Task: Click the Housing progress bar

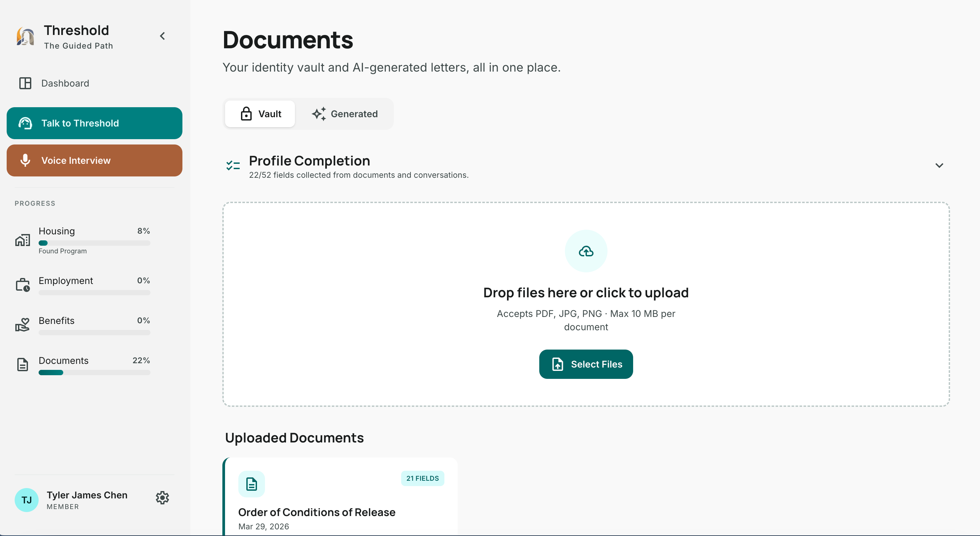Action: click(94, 243)
